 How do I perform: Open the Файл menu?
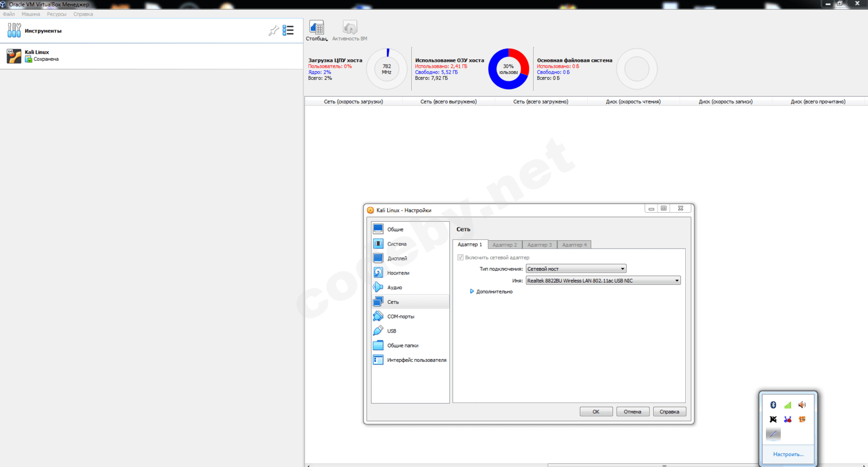click(9, 14)
